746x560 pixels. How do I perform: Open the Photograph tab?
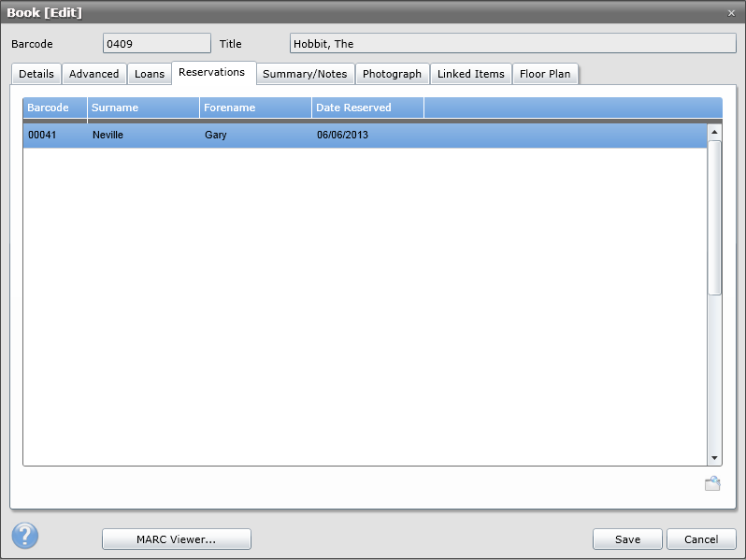click(392, 74)
